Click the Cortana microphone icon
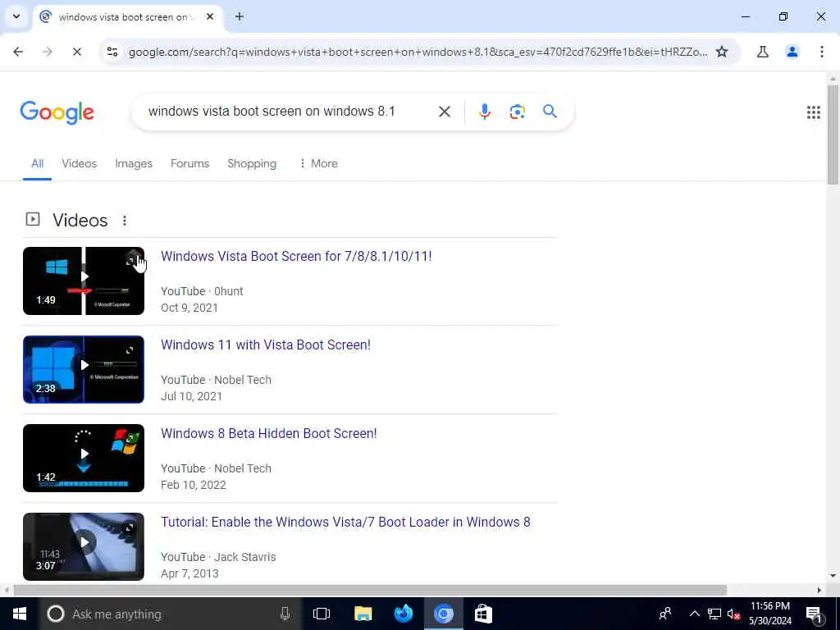This screenshot has width=840, height=630. tap(285, 614)
